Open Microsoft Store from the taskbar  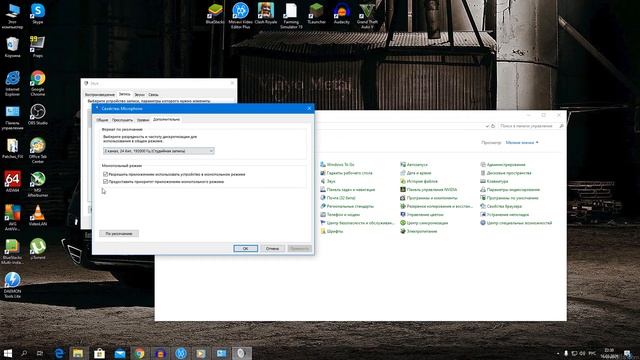99,353
